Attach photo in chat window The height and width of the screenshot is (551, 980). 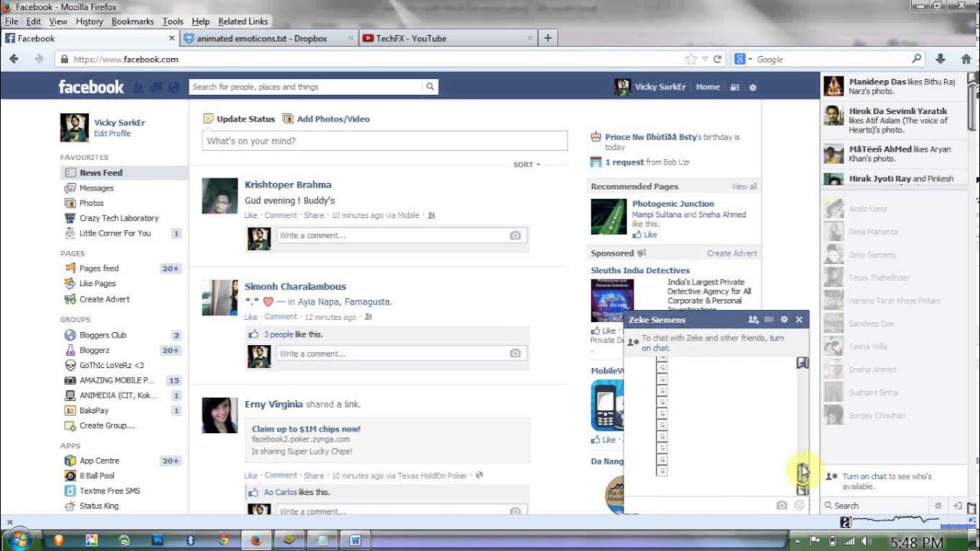pyautogui.click(x=782, y=505)
